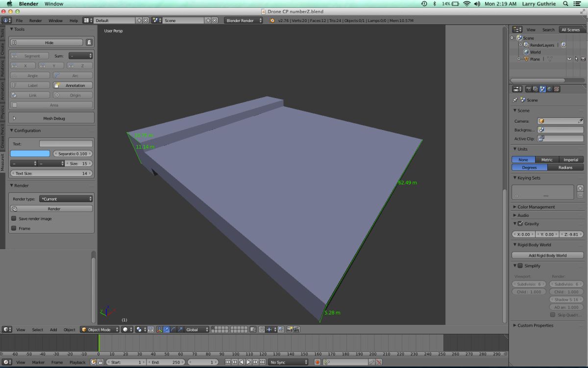The width and height of the screenshot is (588, 368).
Task: Click the Annotation button
Action: coord(73,85)
